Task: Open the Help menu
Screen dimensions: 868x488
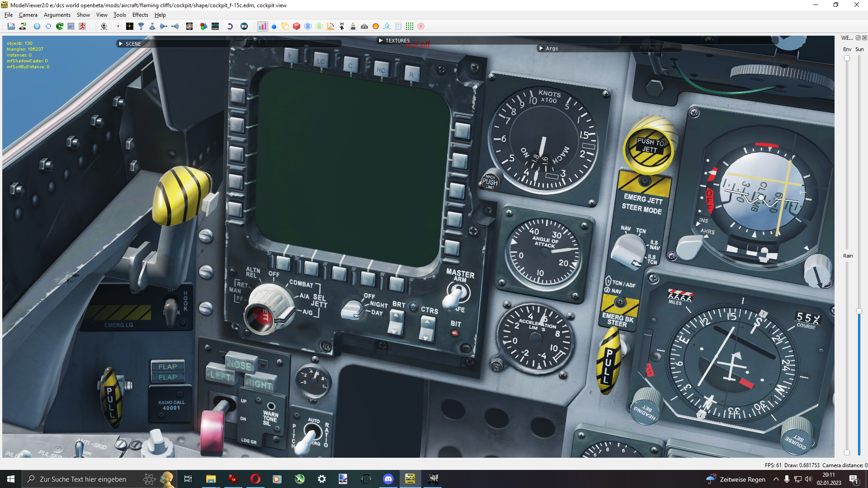Action: (x=160, y=15)
